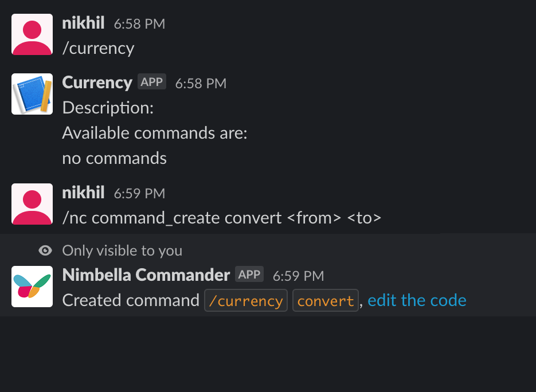Click the APP badge next to Currency
Viewport: 536px width, 392px height.
(152, 82)
